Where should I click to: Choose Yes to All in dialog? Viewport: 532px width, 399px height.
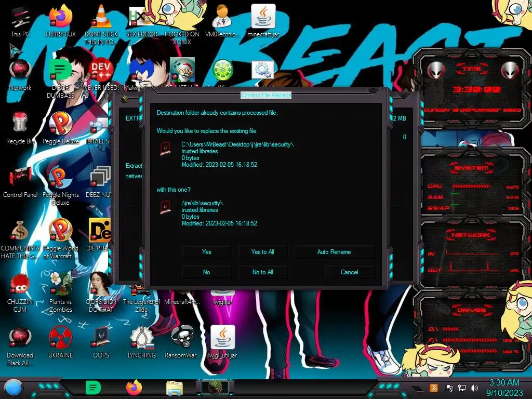coord(262,252)
